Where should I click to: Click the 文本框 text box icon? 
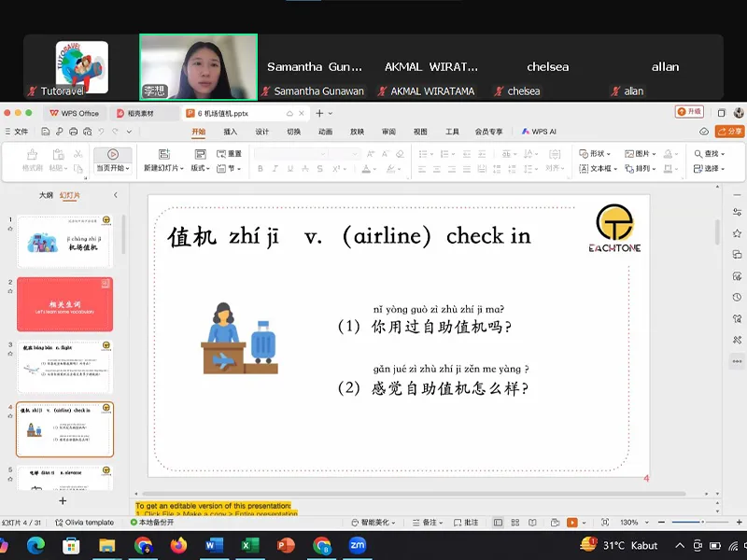pos(584,169)
